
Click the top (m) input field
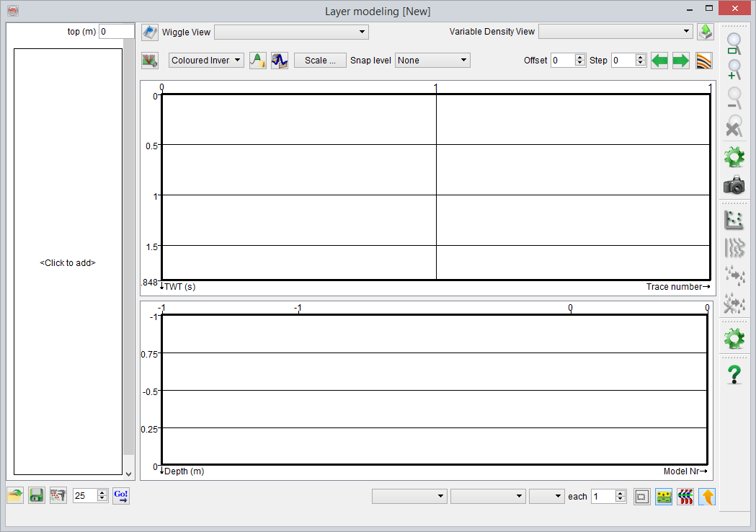(116, 32)
